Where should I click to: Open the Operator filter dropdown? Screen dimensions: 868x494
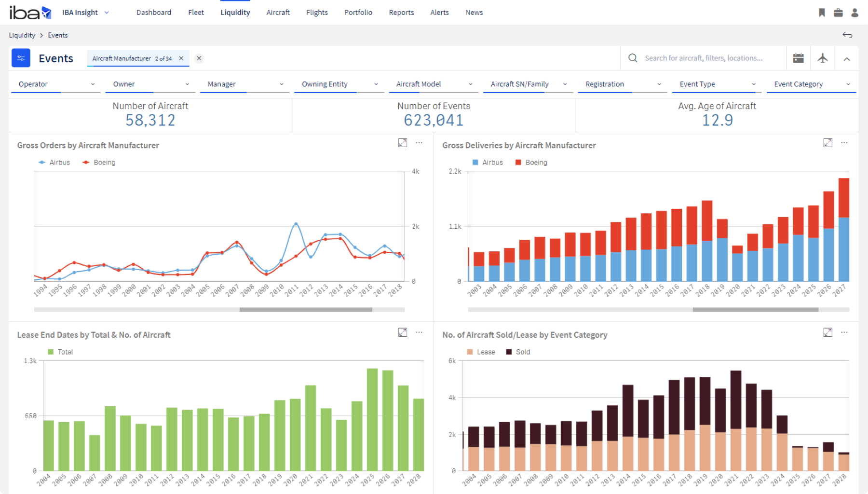pyautogui.click(x=56, y=84)
